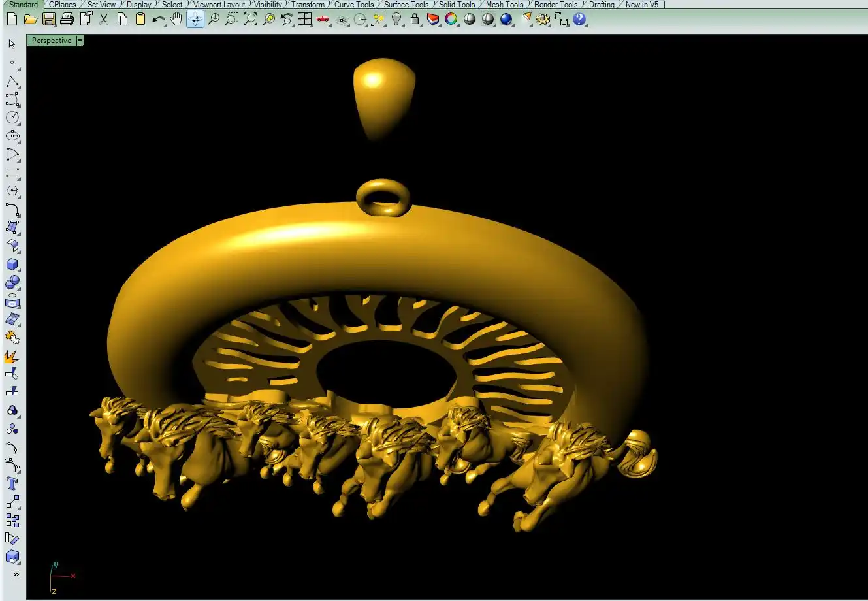Image resolution: width=868 pixels, height=601 pixels.
Task: Click the blue Help question mark
Action: coord(579,20)
